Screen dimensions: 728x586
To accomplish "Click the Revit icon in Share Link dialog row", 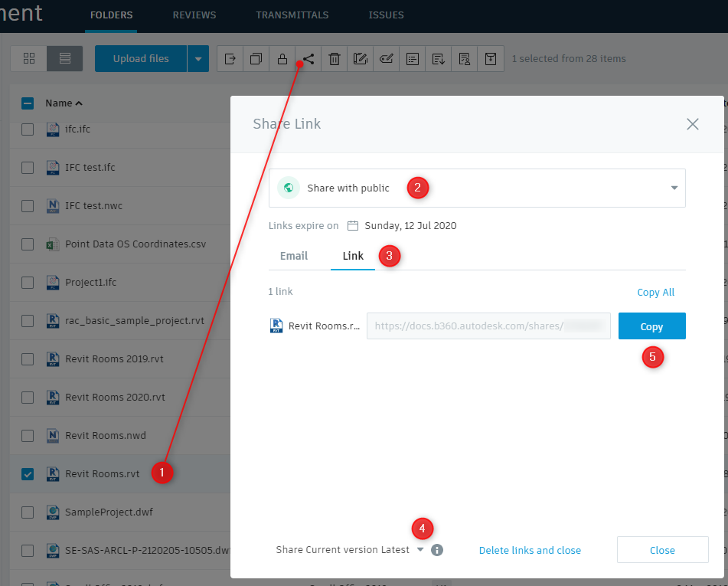I will [x=276, y=326].
